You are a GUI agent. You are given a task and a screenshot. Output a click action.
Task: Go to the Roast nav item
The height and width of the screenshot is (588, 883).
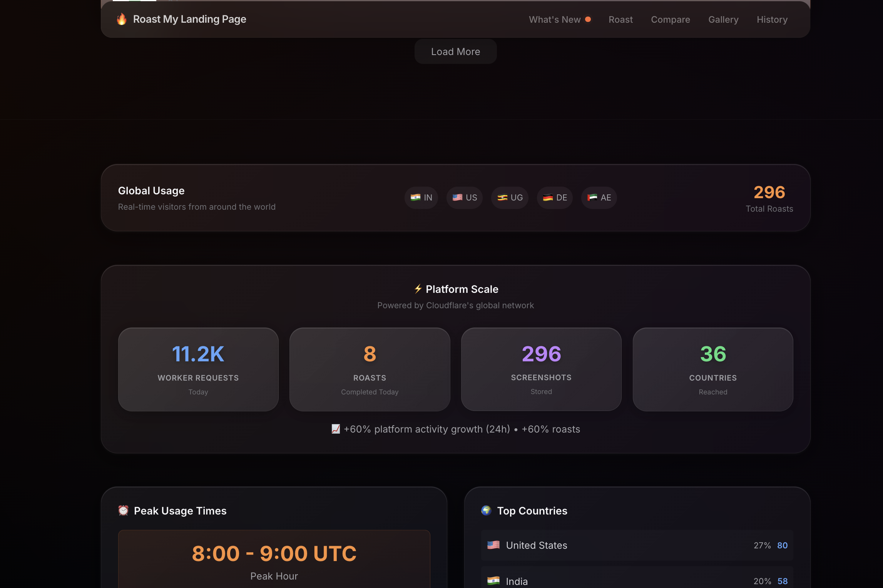(620, 20)
